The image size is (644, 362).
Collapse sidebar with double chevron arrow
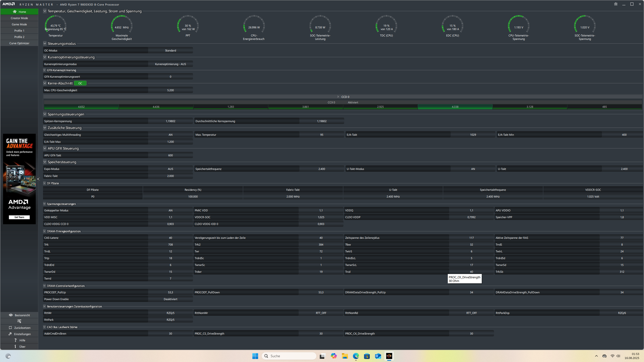pyautogui.click(x=38, y=179)
